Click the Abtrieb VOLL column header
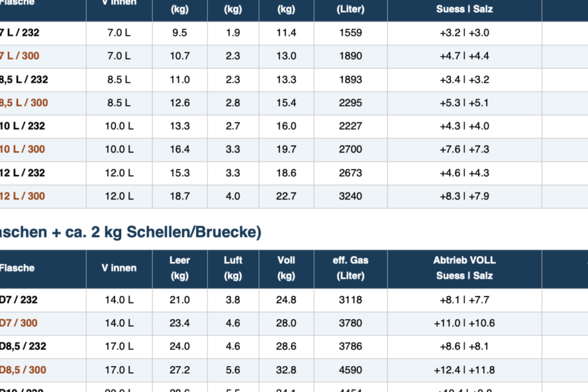Screen dimensions: 588x392 pos(464,268)
